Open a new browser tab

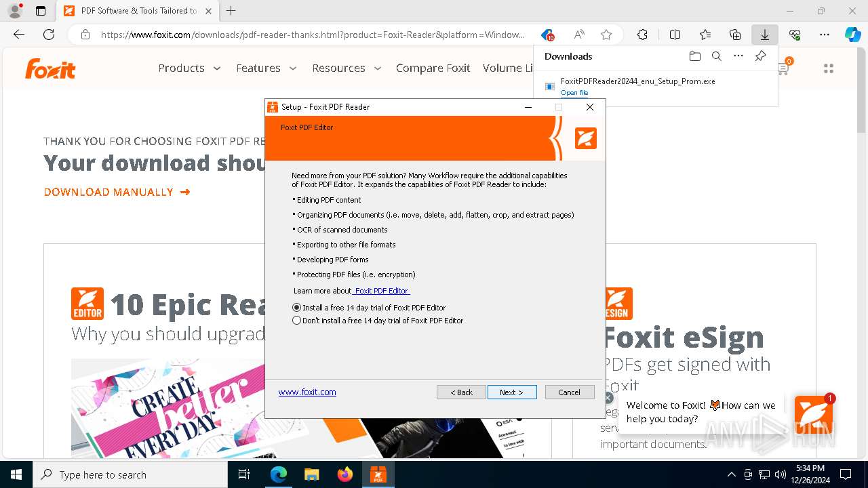tap(231, 11)
